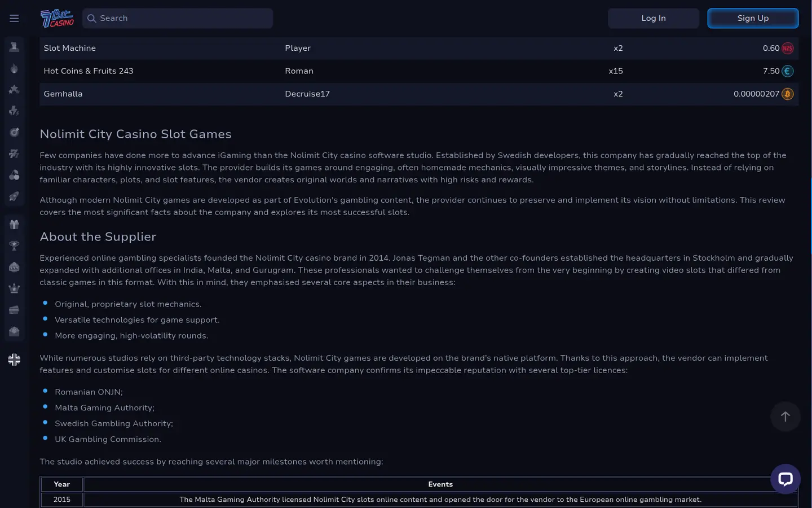Image resolution: width=812 pixels, height=508 pixels.
Task: Focus the Search input field
Action: (178, 18)
